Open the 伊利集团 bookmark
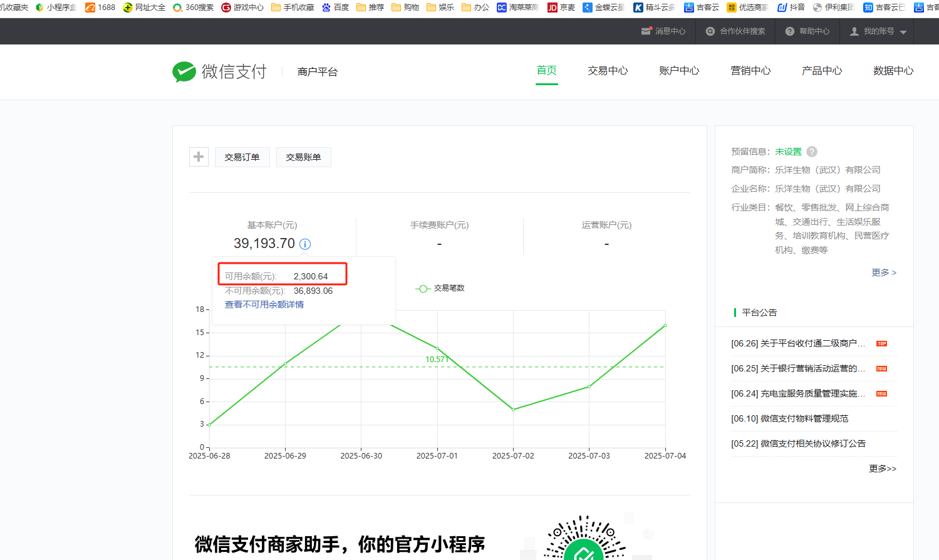939x560 pixels. [834, 8]
